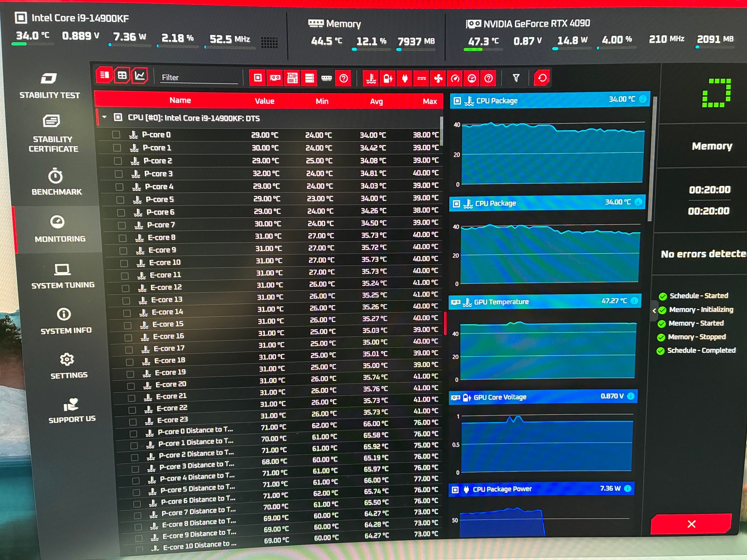This screenshot has width=747, height=560.
Task: Open the Stability Test section
Action: pos(49,86)
